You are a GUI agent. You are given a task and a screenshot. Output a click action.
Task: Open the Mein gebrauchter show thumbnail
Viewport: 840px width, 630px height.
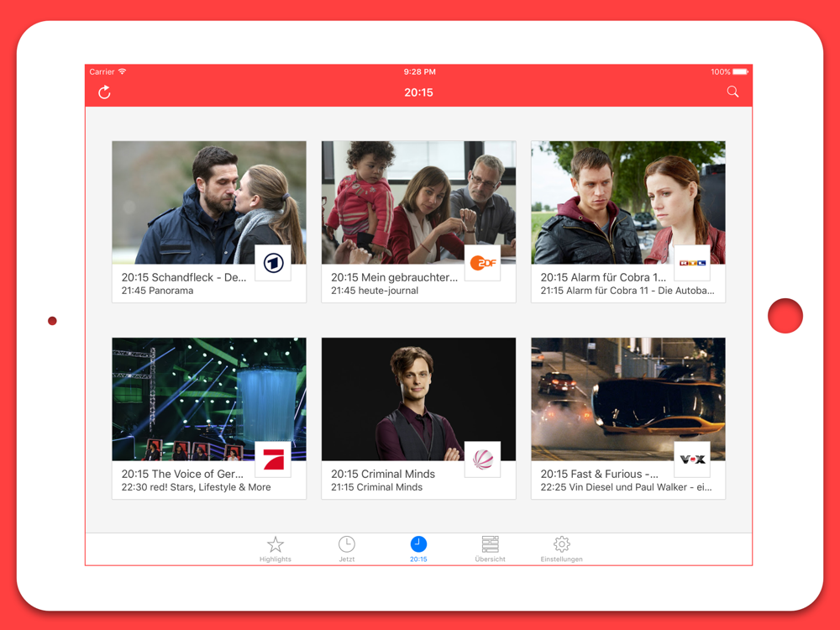[x=418, y=202]
